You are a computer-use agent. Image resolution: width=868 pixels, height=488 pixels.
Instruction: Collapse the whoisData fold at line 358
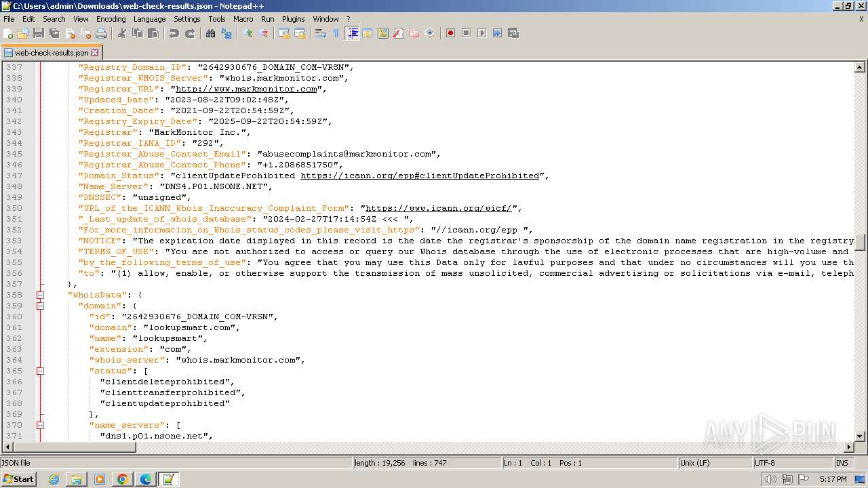[x=40, y=295]
